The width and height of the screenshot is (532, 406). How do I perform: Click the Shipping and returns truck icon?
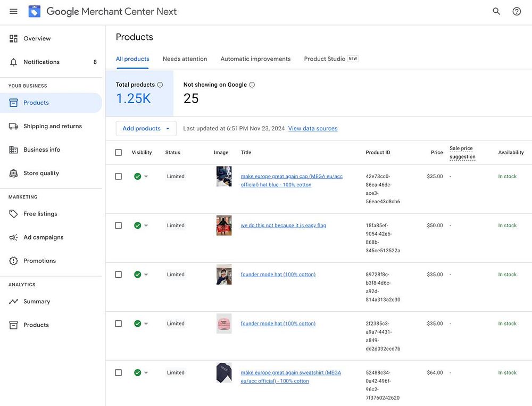tap(14, 126)
